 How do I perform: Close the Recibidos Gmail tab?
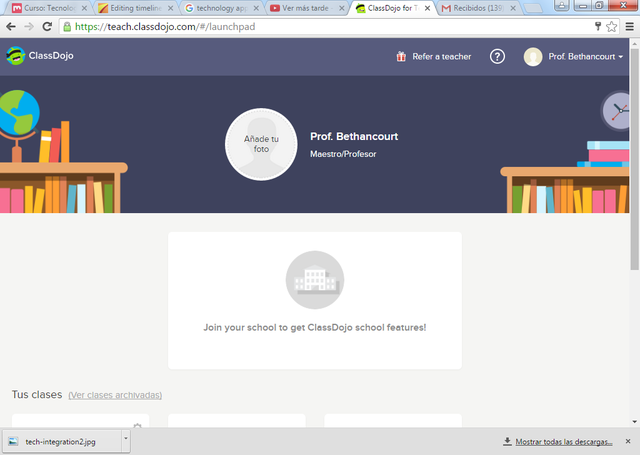[x=513, y=8]
